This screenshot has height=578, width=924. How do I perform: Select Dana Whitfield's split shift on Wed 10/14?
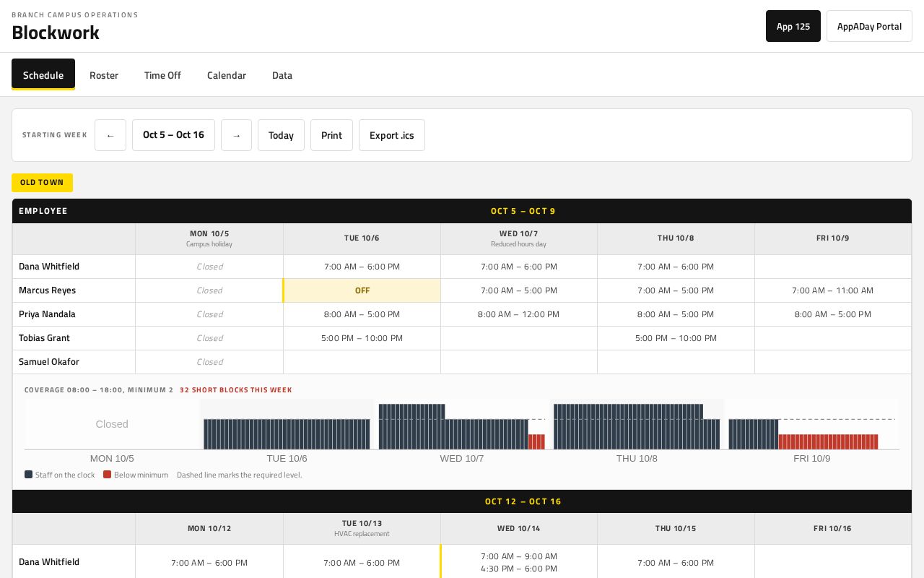click(x=518, y=562)
